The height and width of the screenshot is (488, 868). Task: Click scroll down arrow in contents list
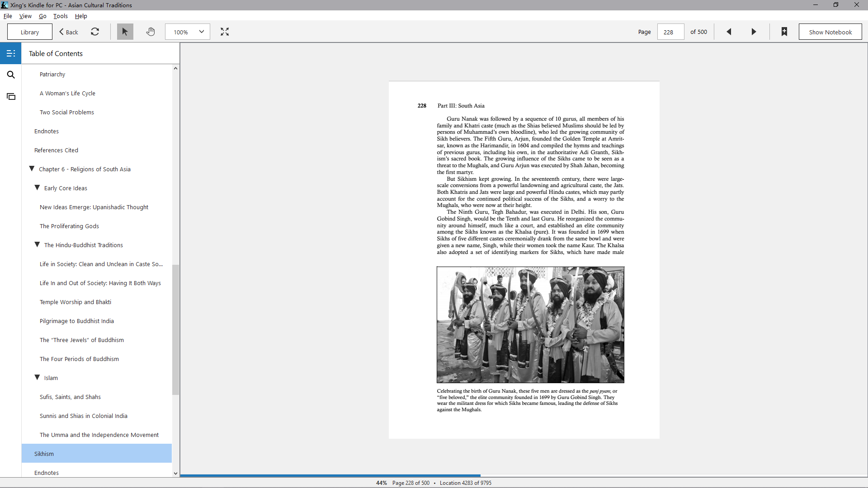[175, 473]
